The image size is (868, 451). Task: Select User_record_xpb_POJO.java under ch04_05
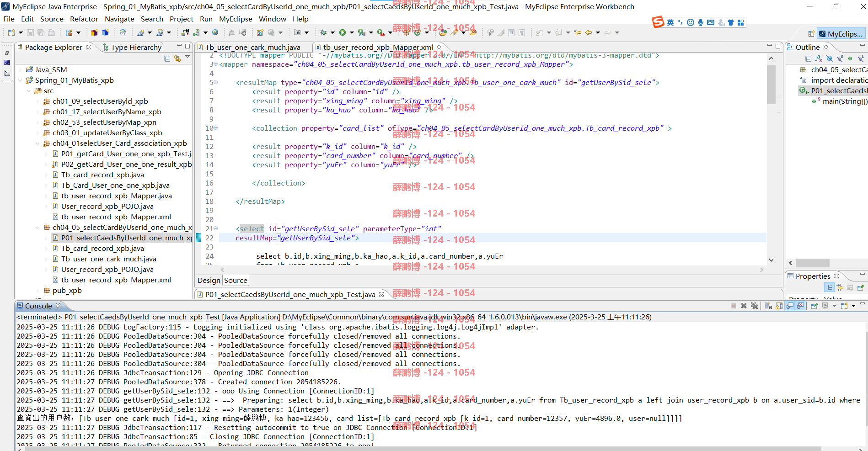pyautogui.click(x=107, y=270)
